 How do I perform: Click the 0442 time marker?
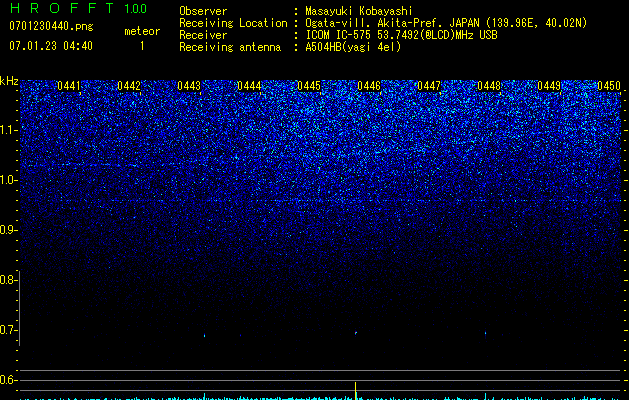point(129,86)
